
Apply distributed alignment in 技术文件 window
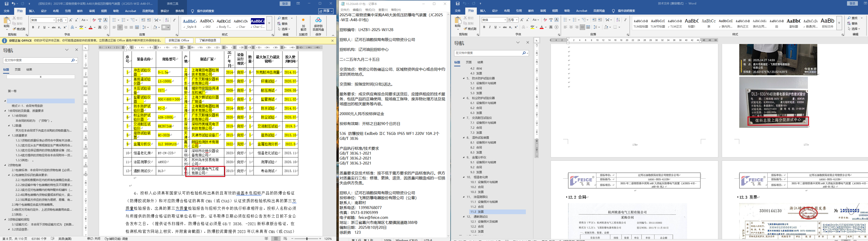(588, 27)
